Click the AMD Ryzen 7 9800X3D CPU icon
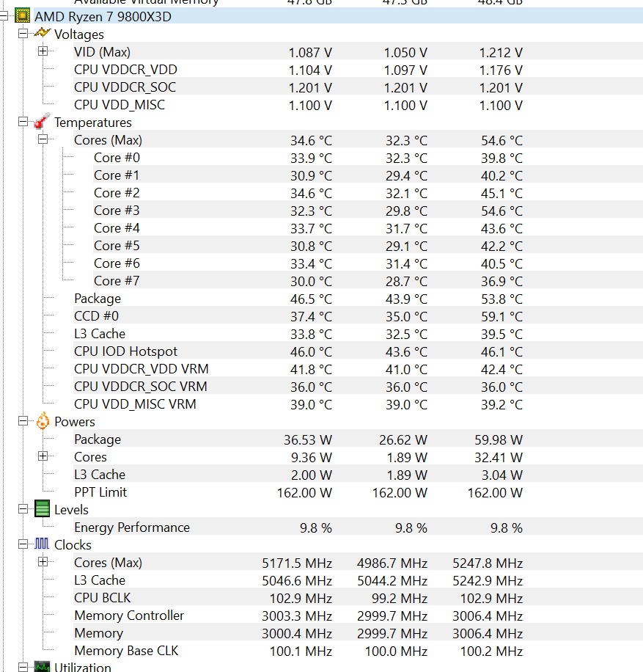This screenshot has height=672, width=643. pyautogui.click(x=22, y=16)
